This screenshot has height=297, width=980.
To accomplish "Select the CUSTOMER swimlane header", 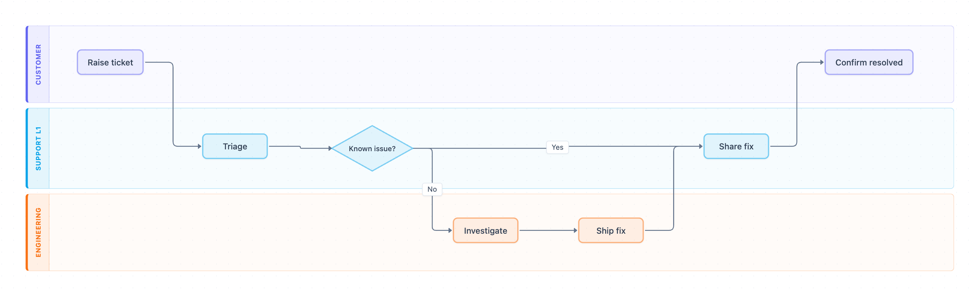I will [x=38, y=64].
